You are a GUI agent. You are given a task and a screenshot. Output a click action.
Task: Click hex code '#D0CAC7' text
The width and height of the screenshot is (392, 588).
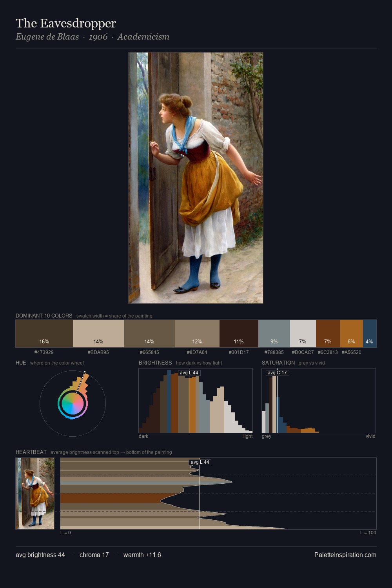303,352
